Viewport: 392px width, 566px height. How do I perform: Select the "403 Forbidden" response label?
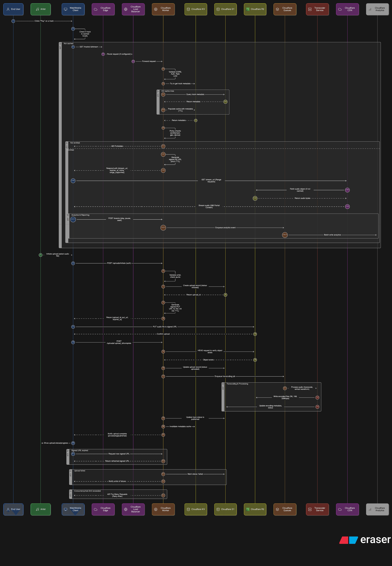click(x=117, y=146)
